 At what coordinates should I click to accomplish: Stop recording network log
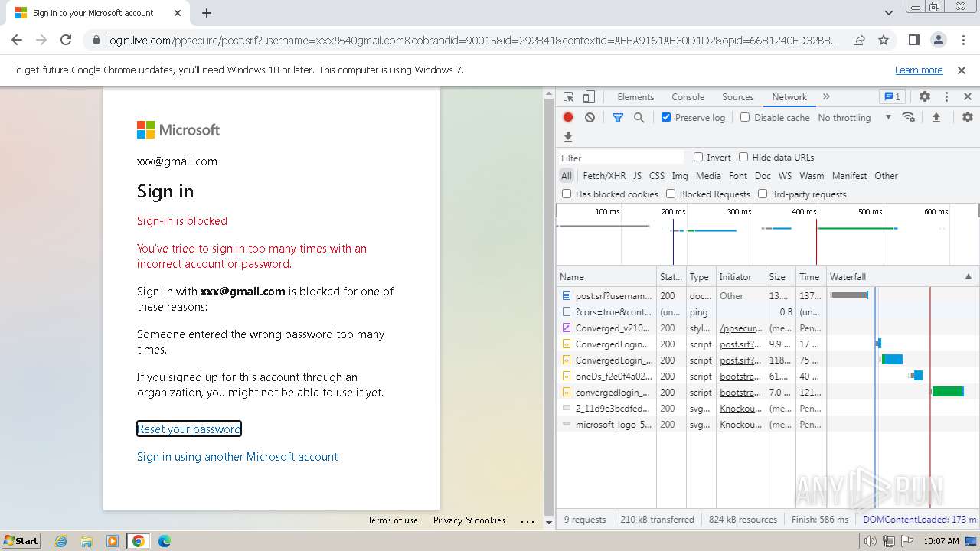click(568, 118)
